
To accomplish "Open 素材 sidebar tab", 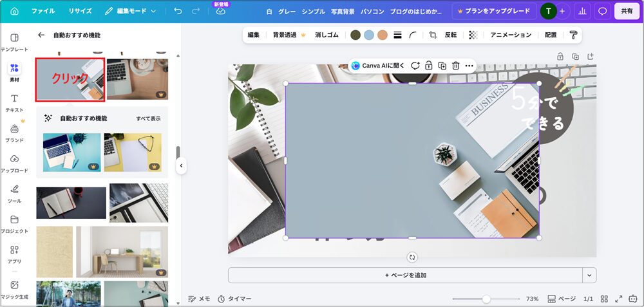I will (x=14, y=72).
